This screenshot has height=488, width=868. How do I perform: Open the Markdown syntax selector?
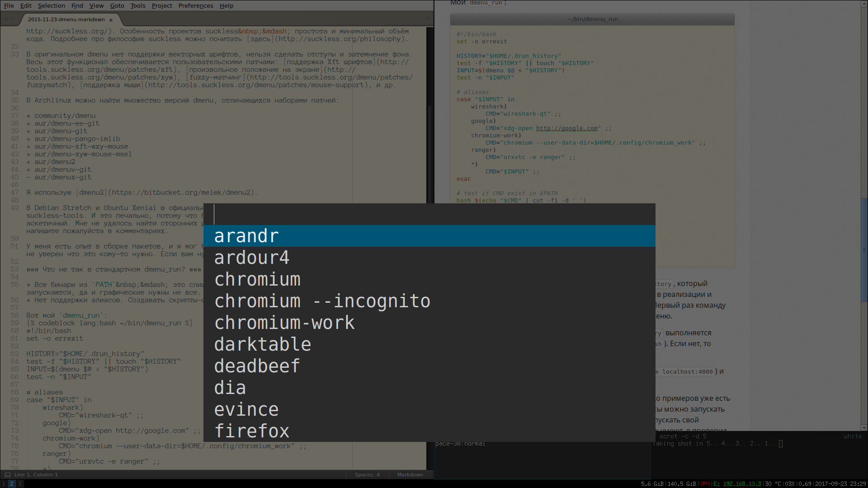pyautogui.click(x=410, y=474)
